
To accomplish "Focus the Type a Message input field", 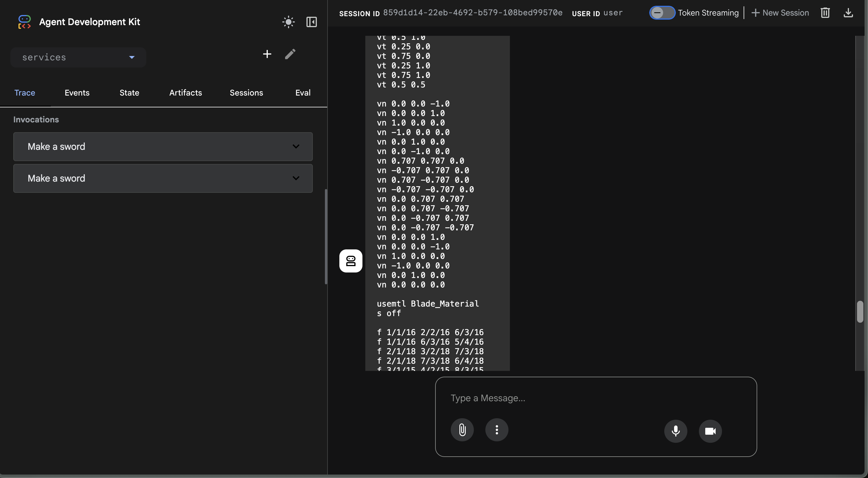I will 595,398.
